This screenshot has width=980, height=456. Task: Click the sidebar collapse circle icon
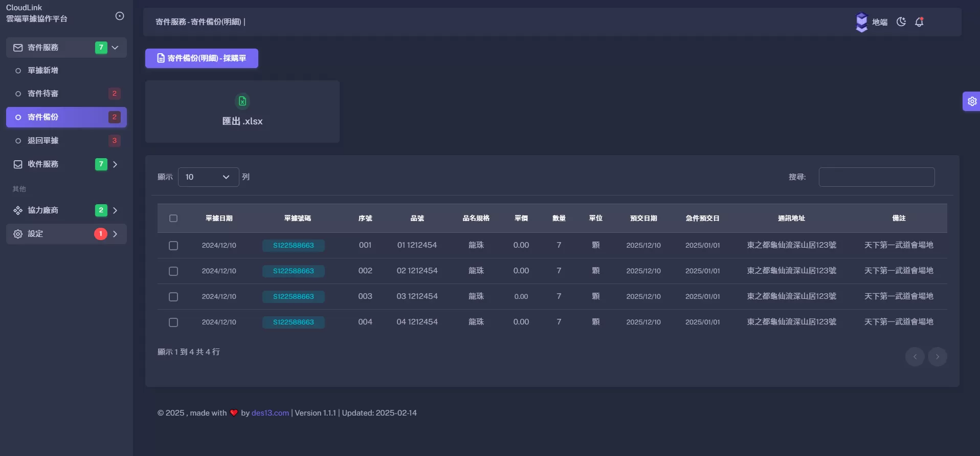(120, 16)
